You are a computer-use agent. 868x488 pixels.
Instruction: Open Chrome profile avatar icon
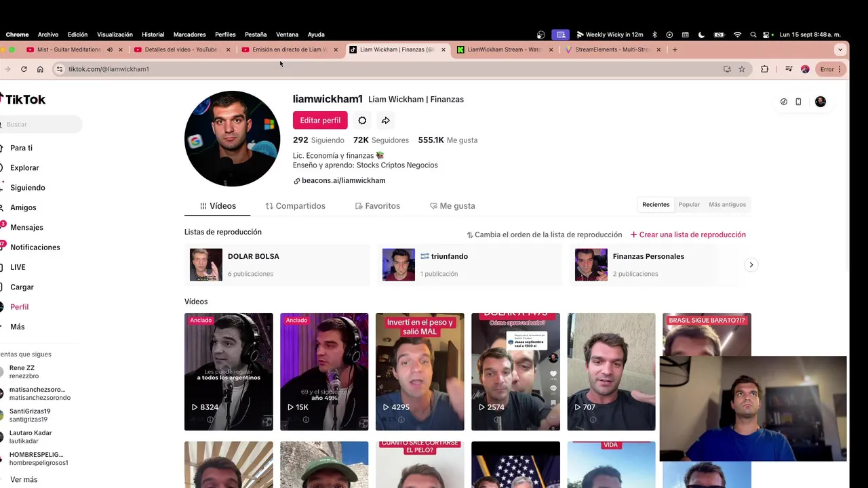tap(805, 69)
